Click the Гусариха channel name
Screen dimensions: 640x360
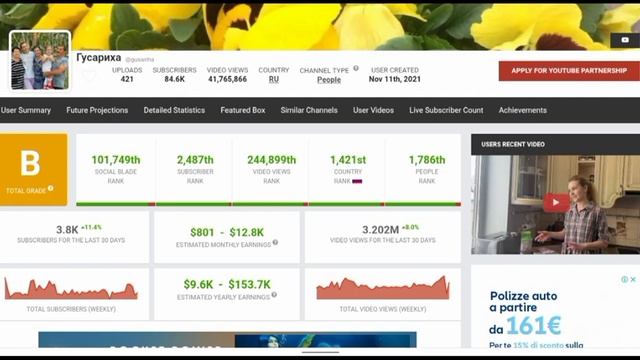[99, 58]
